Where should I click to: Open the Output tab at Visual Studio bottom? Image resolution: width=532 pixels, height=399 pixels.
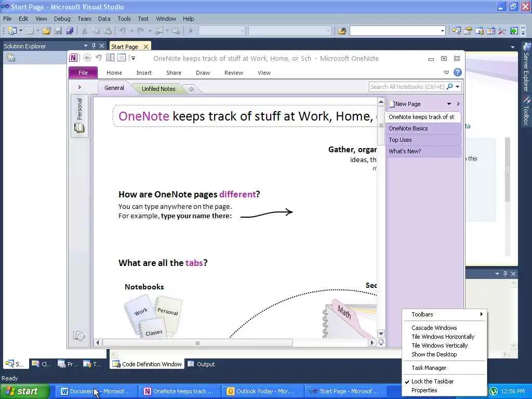click(202, 364)
